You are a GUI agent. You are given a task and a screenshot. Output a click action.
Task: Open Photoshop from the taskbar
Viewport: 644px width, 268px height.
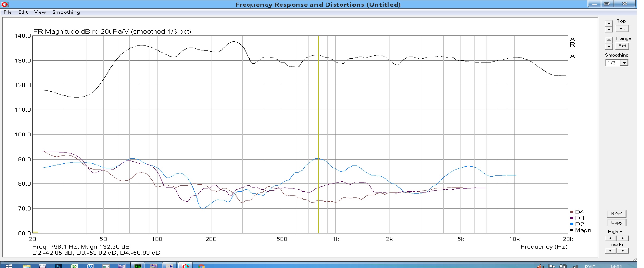point(58,266)
